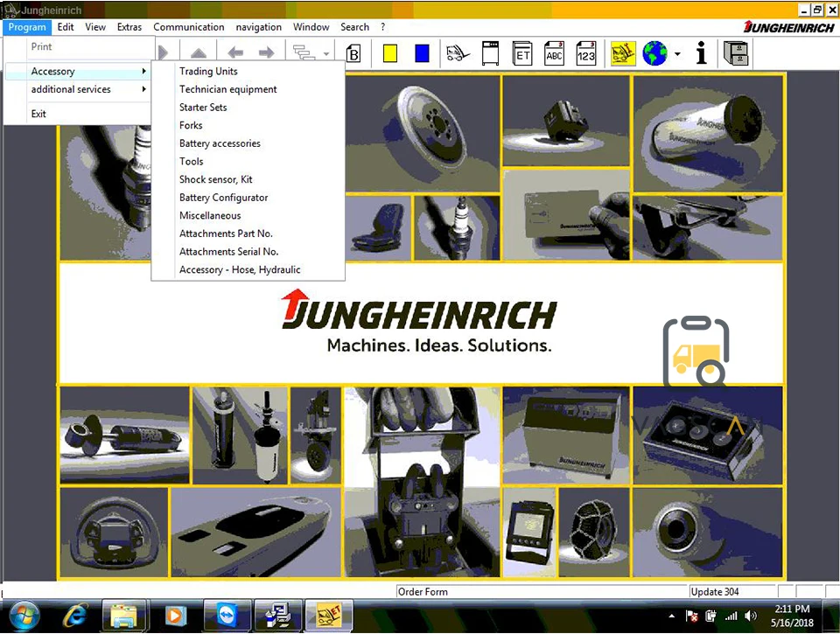840x634 pixels.
Task: Open TeamViewer from the taskbar
Action: 227,616
